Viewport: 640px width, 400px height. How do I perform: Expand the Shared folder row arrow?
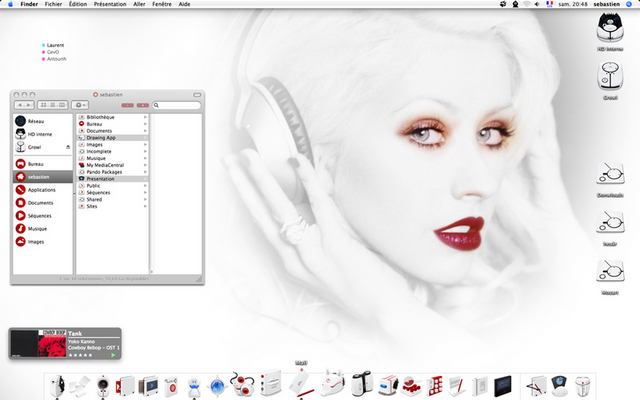point(145,200)
